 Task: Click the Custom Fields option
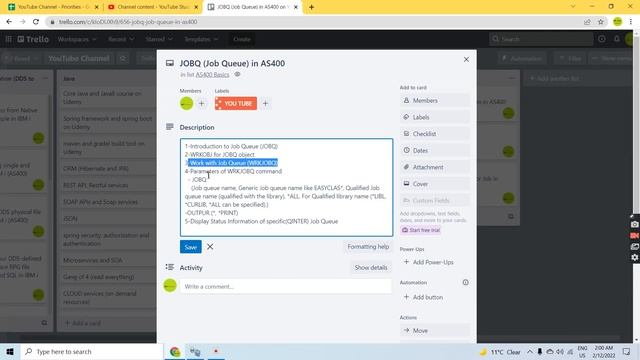pos(434,201)
